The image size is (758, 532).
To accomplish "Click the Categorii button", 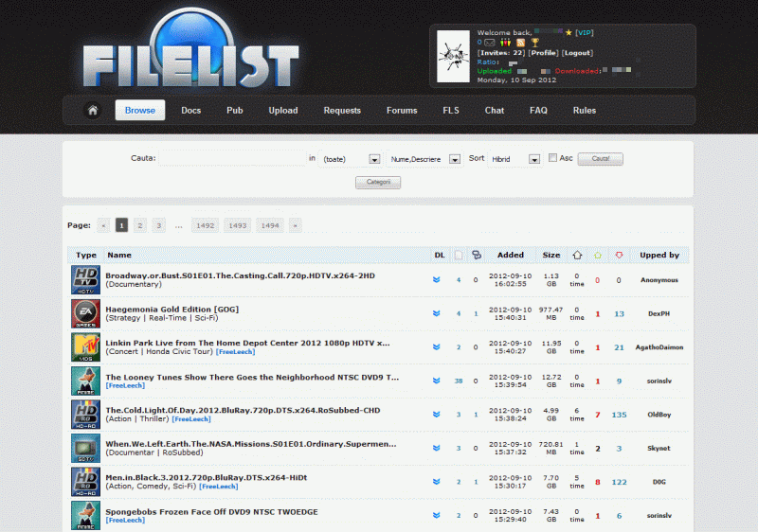I will (378, 182).
